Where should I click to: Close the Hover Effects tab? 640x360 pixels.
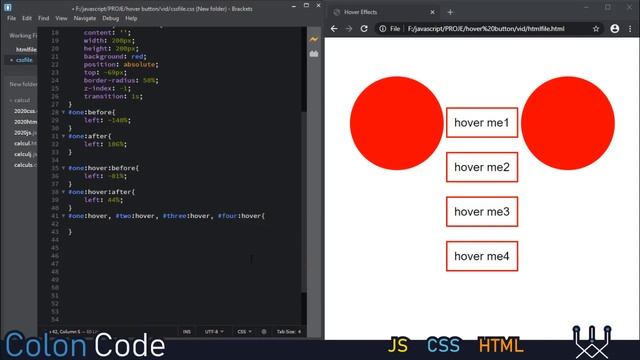coord(432,12)
